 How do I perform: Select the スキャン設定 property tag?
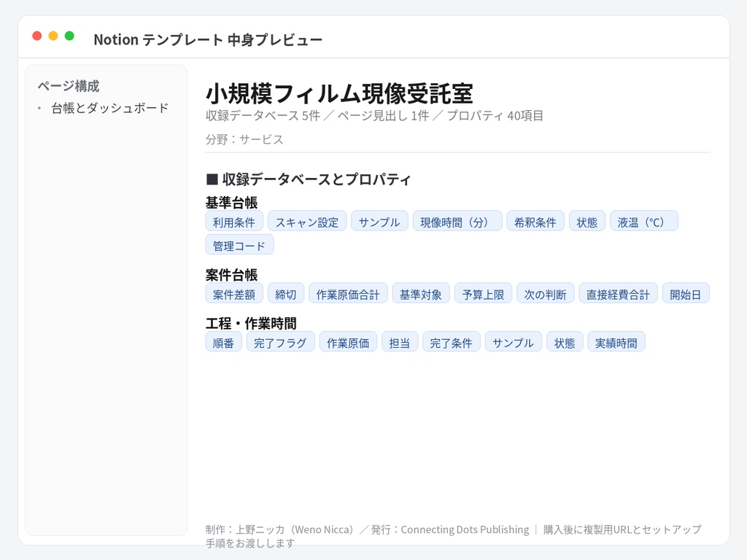(307, 221)
